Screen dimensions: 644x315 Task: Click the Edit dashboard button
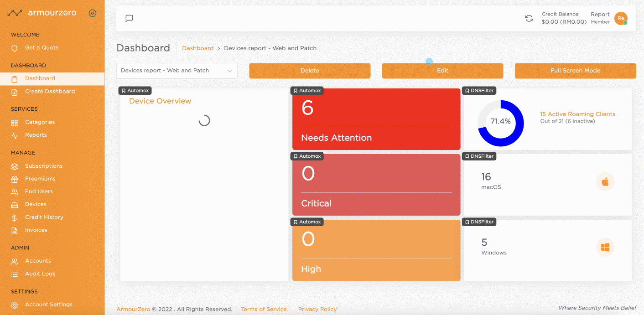click(442, 71)
